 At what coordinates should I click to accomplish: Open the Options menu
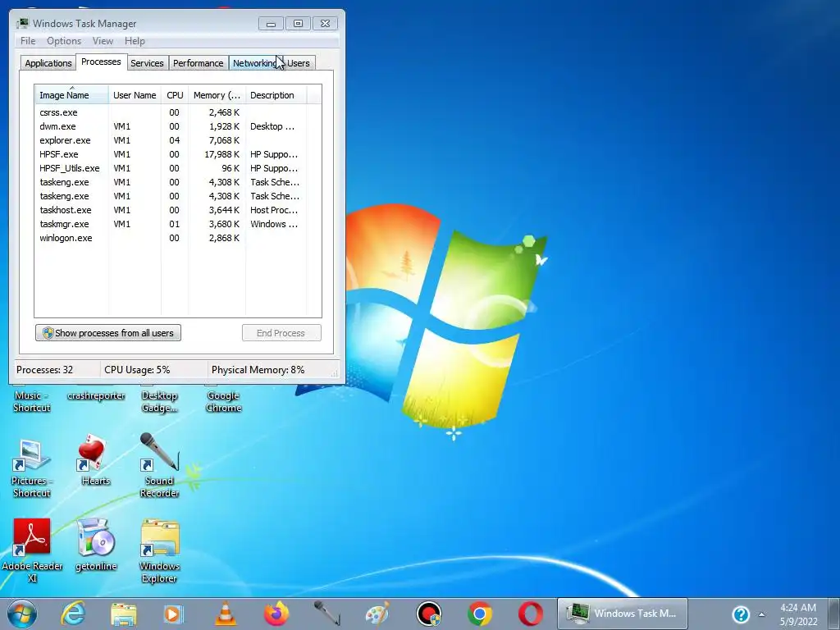64,41
